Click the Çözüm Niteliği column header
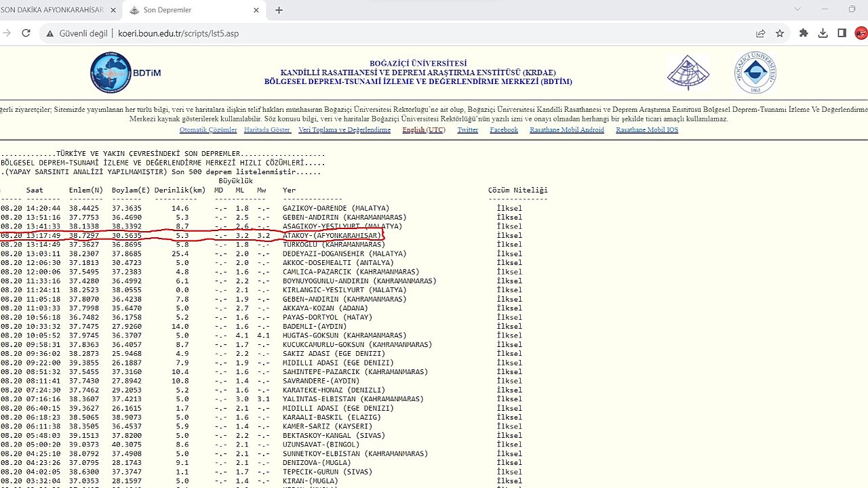This screenshot has width=868, height=488. click(518, 190)
